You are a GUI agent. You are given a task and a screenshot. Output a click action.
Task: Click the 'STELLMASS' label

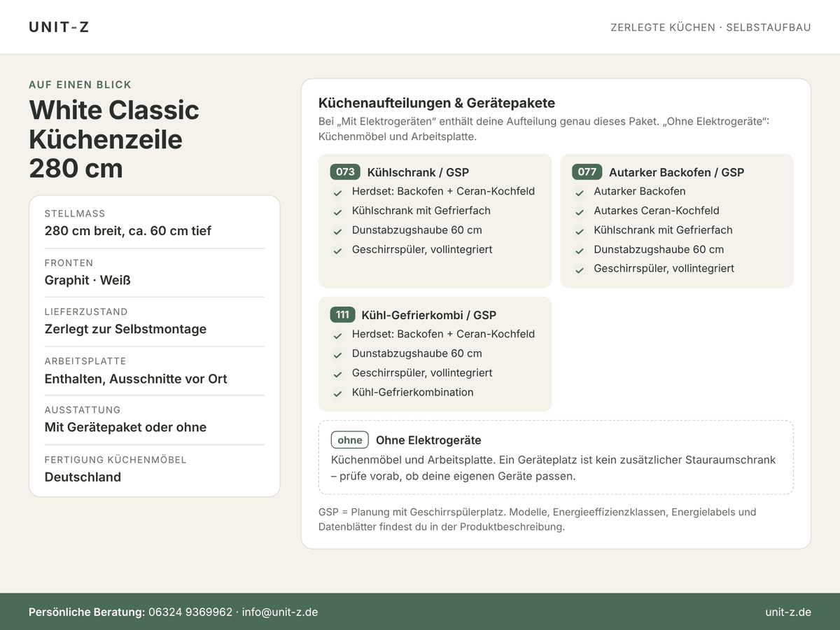point(75,213)
